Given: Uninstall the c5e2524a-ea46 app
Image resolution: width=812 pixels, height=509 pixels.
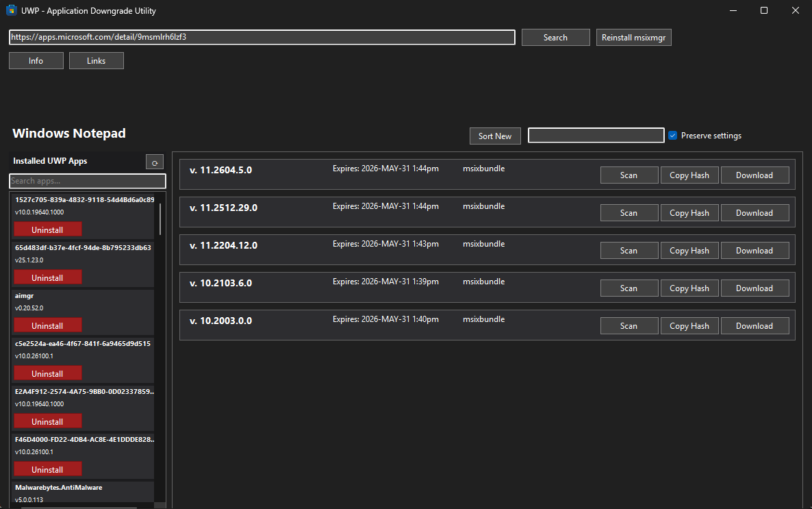Looking at the screenshot, I should click(x=48, y=374).
